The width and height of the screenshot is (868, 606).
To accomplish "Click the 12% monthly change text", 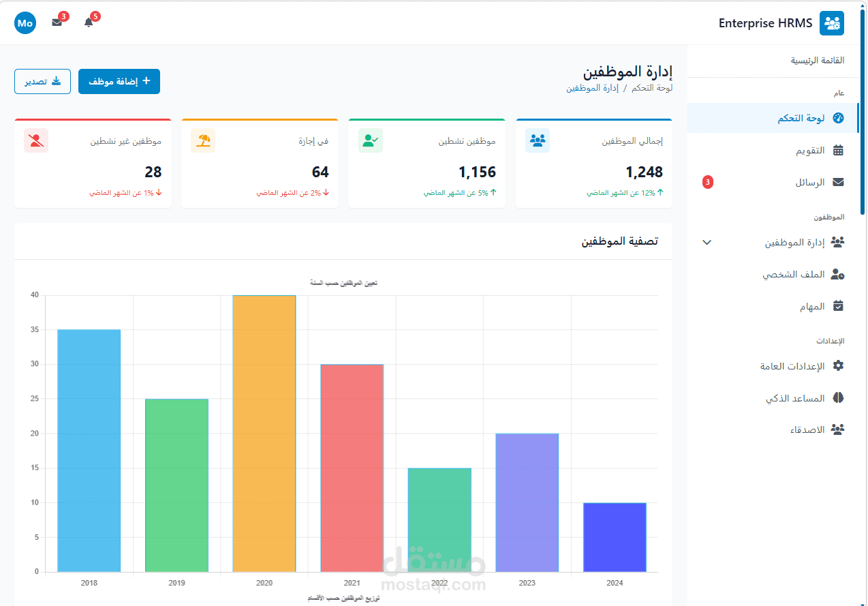I will pyautogui.click(x=625, y=193).
